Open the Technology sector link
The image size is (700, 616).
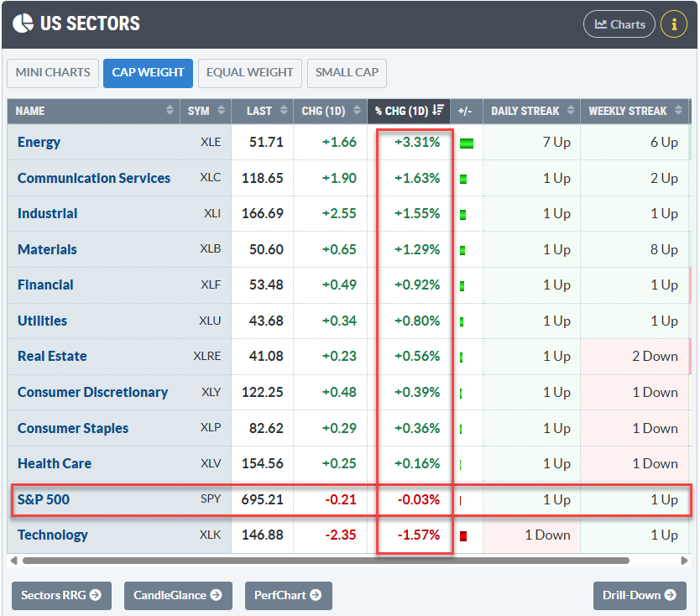pos(52,535)
